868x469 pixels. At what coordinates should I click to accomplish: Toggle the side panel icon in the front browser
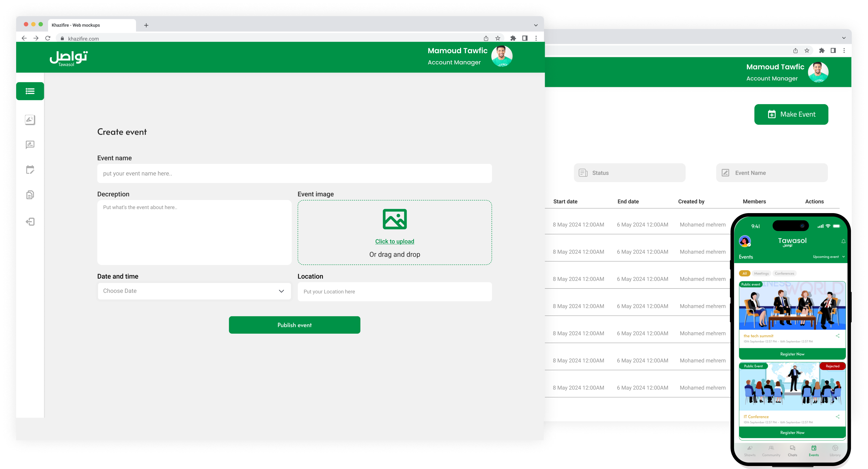tap(525, 38)
